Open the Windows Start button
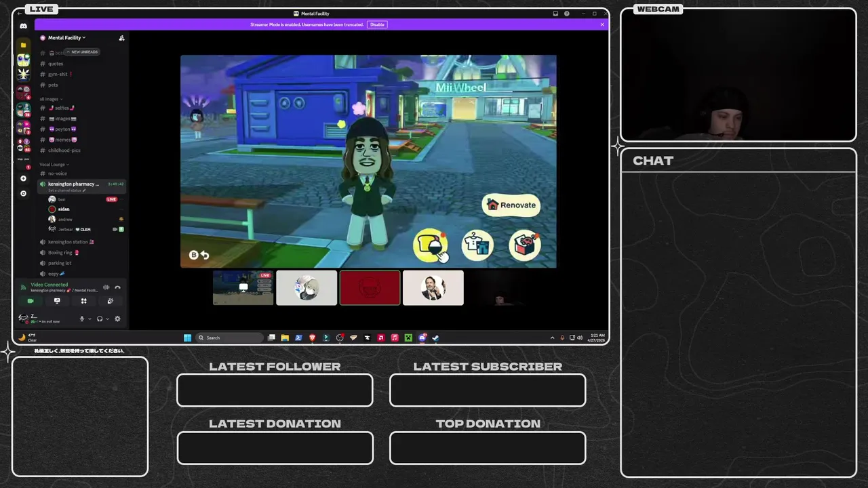The height and width of the screenshot is (488, 868). pos(187,338)
